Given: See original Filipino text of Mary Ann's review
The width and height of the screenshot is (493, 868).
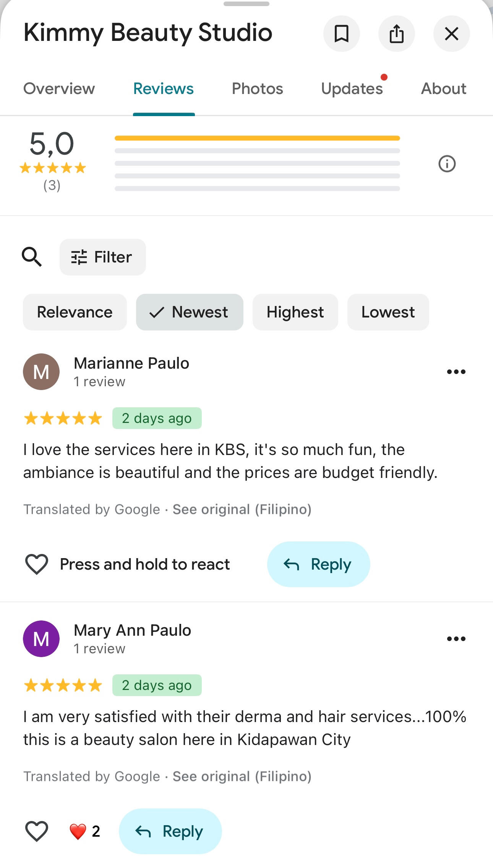Looking at the screenshot, I should click(x=242, y=776).
